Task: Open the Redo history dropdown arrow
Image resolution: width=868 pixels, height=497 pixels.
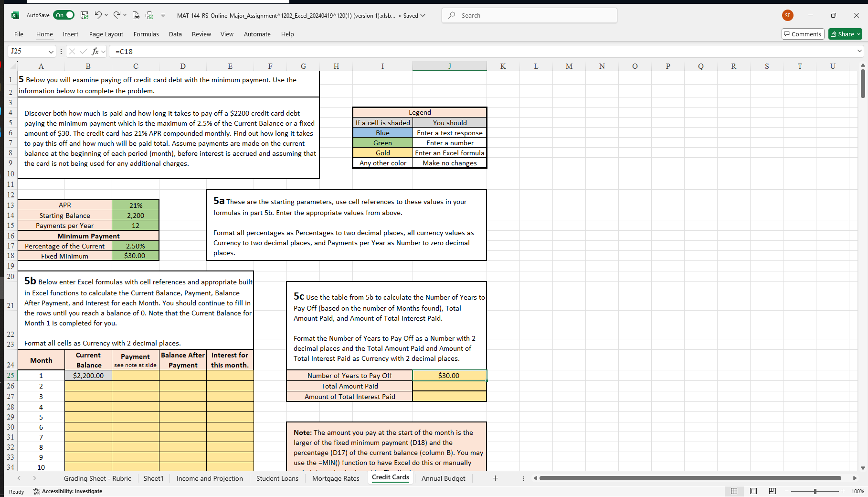Action: pyautogui.click(x=125, y=15)
